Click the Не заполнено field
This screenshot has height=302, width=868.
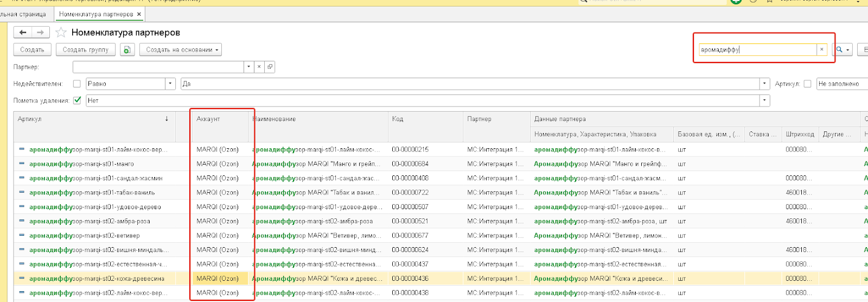click(x=842, y=84)
